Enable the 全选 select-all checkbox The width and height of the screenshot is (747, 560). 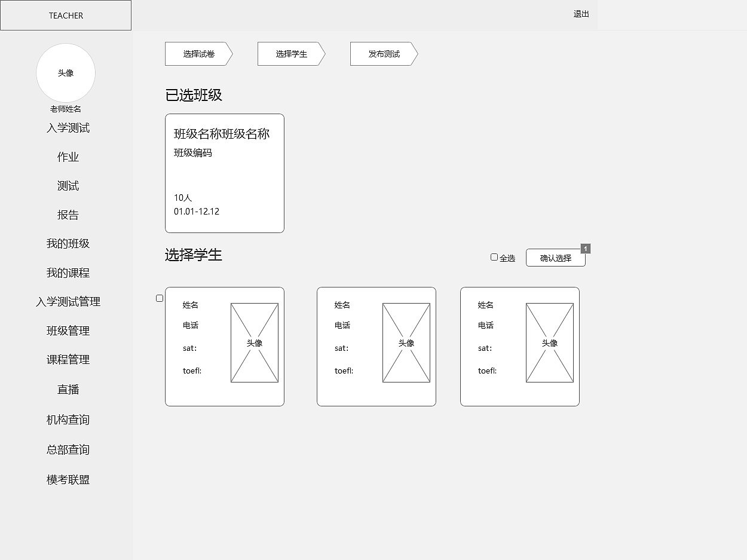click(x=494, y=256)
